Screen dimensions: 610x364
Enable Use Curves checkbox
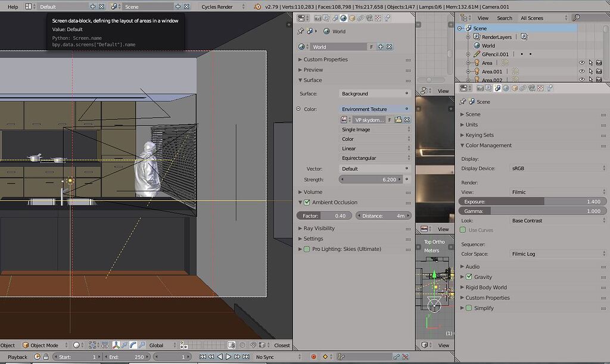pyautogui.click(x=463, y=230)
